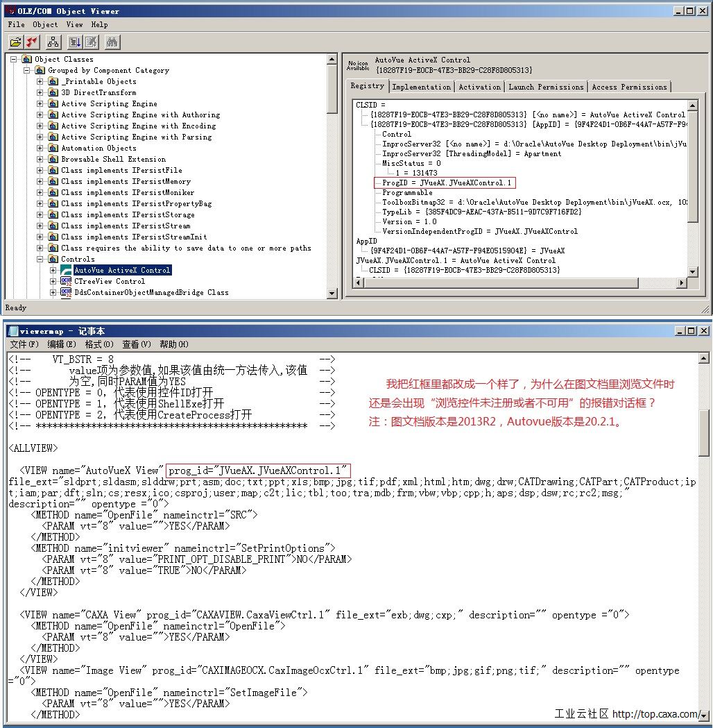Click prog_id text in AutoVueX View line
Viewport: 713px width, 728px height.
click(258, 471)
